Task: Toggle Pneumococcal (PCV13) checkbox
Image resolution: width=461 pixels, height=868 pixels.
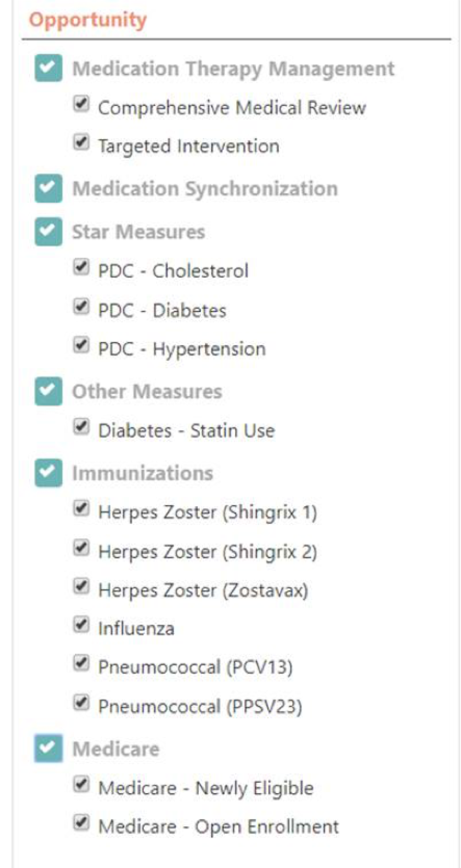Action: pos(81,663)
